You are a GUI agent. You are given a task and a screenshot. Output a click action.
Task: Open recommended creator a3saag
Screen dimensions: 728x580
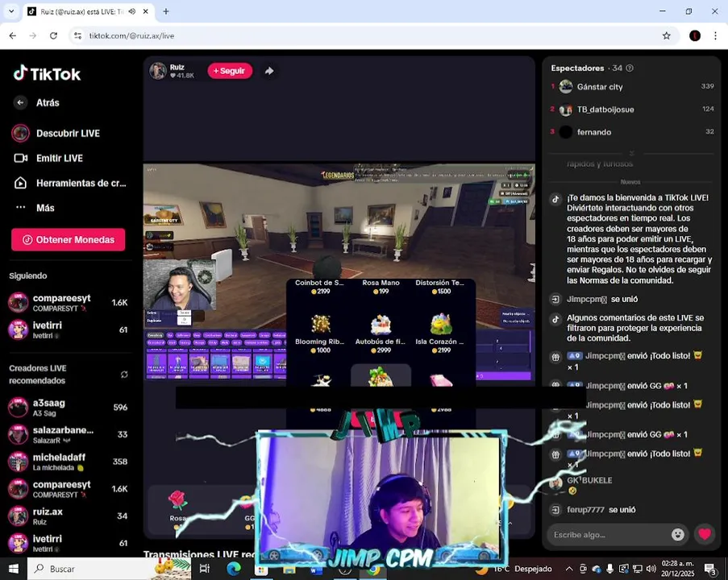coord(69,408)
